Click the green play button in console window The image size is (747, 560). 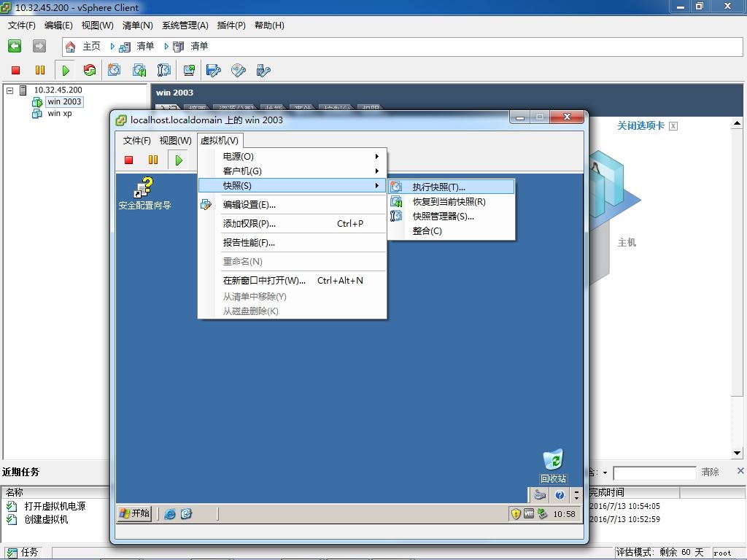click(x=179, y=160)
